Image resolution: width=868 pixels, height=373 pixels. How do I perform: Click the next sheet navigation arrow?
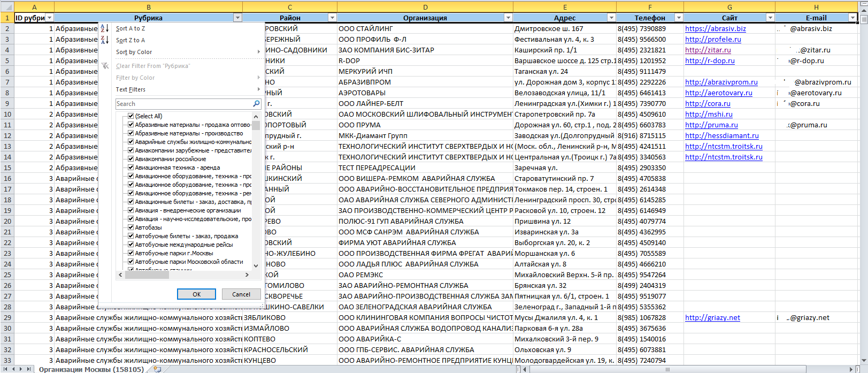point(21,369)
